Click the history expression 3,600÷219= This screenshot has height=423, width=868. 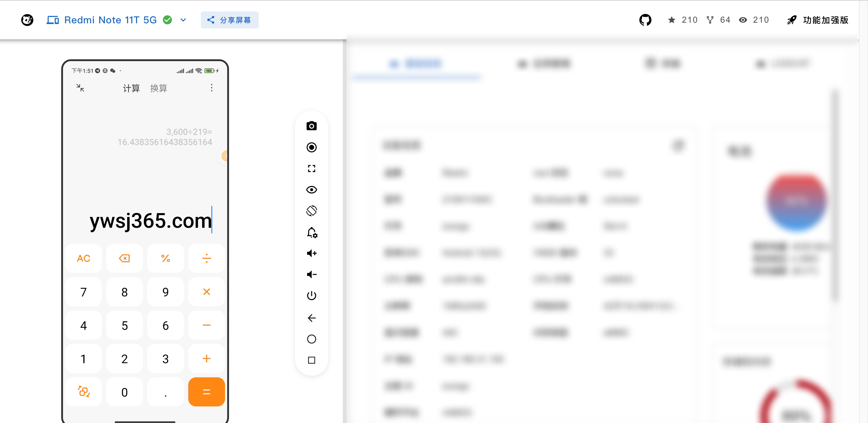pos(189,132)
